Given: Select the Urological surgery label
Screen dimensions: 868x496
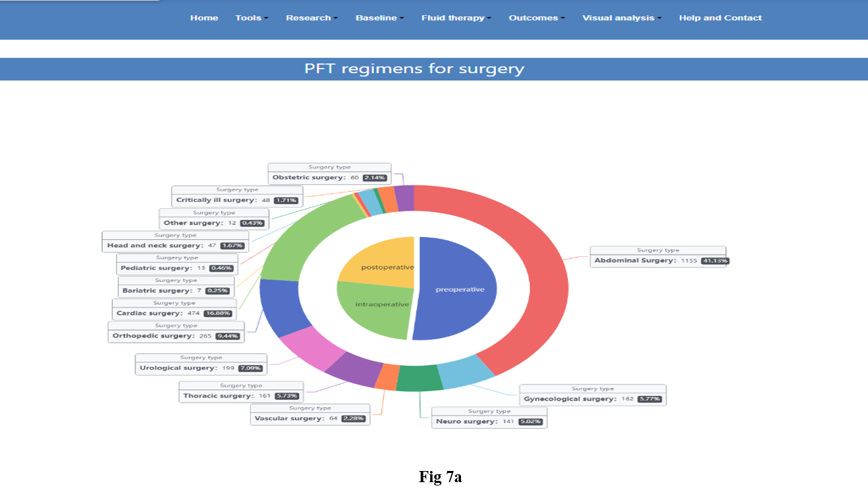Looking at the screenshot, I should tap(201, 364).
